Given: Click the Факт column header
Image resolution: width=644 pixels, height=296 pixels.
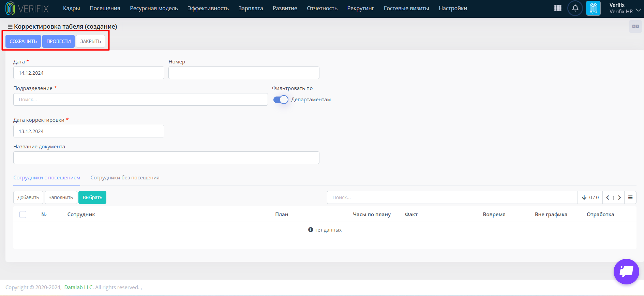Looking at the screenshot, I should [411, 214].
